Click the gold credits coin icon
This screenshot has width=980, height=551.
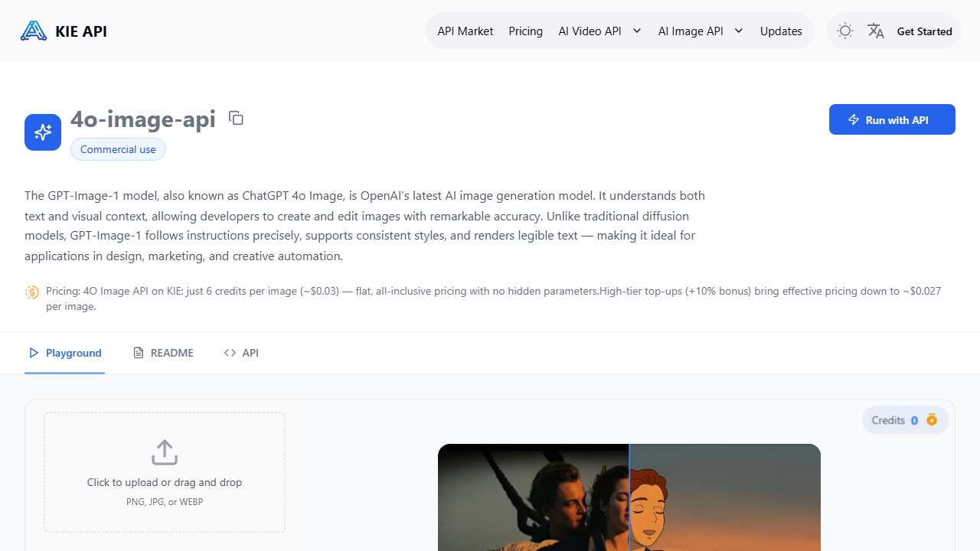tap(932, 420)
